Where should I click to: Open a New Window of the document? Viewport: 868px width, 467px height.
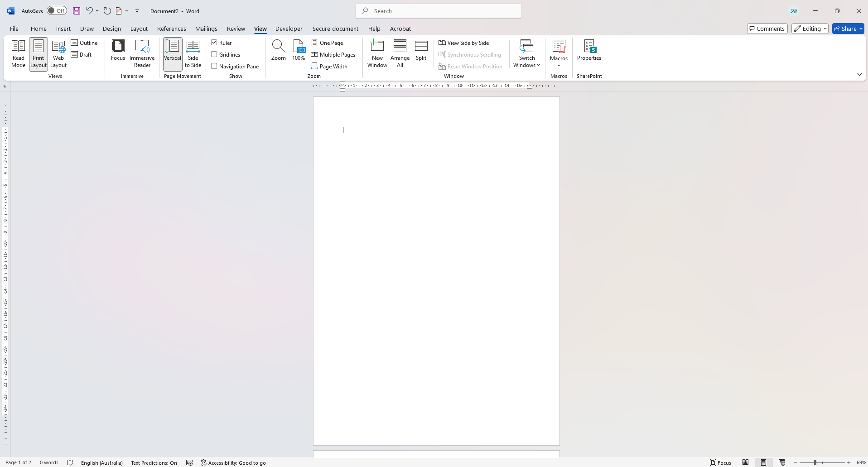(x=377, y=53)
